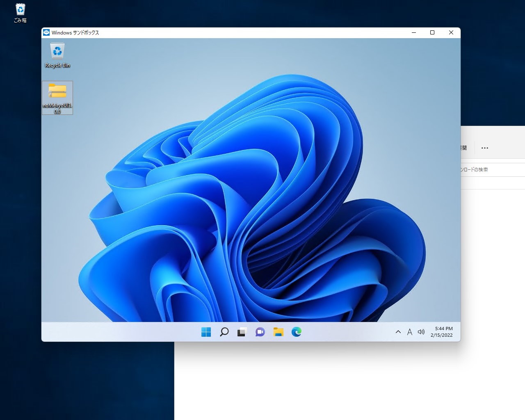
Task: Open the Start menu inside the sandbox
Action: coord(206,332)
